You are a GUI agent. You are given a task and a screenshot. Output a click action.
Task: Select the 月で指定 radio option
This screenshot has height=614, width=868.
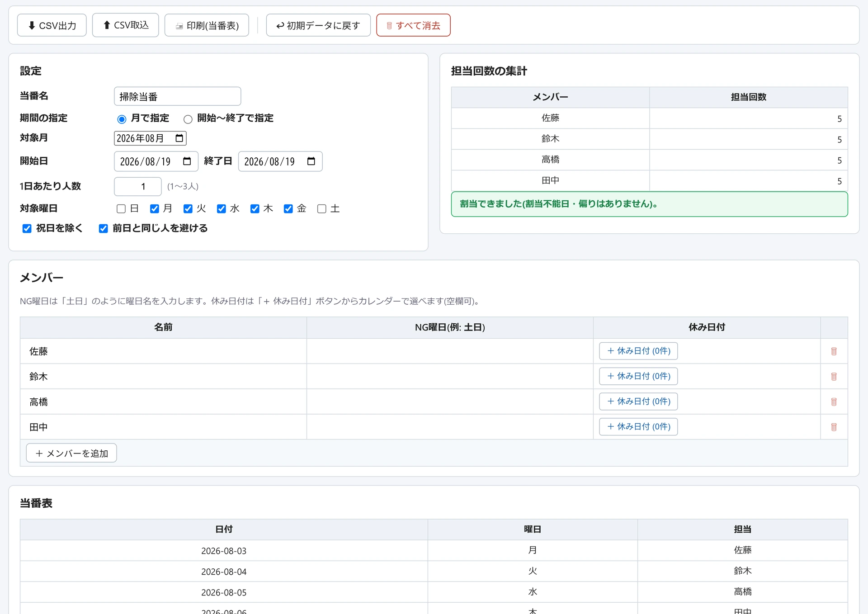(122, 119)
